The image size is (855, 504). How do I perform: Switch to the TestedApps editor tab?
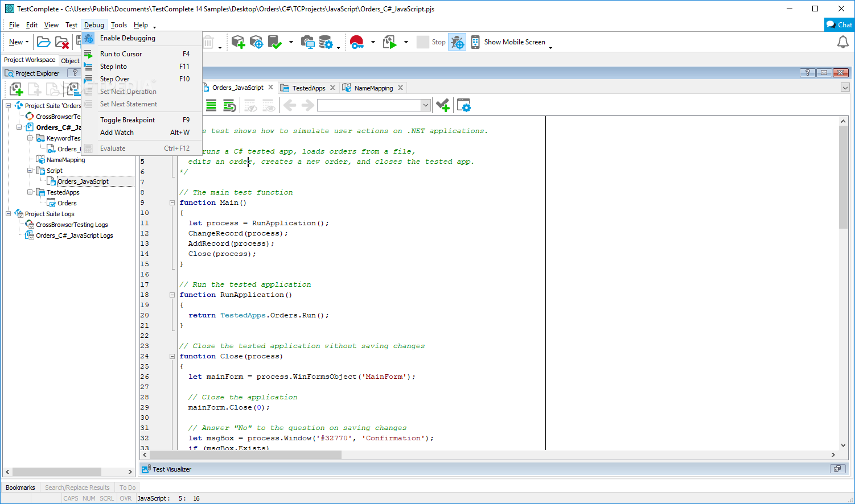(x=309, y=88)
